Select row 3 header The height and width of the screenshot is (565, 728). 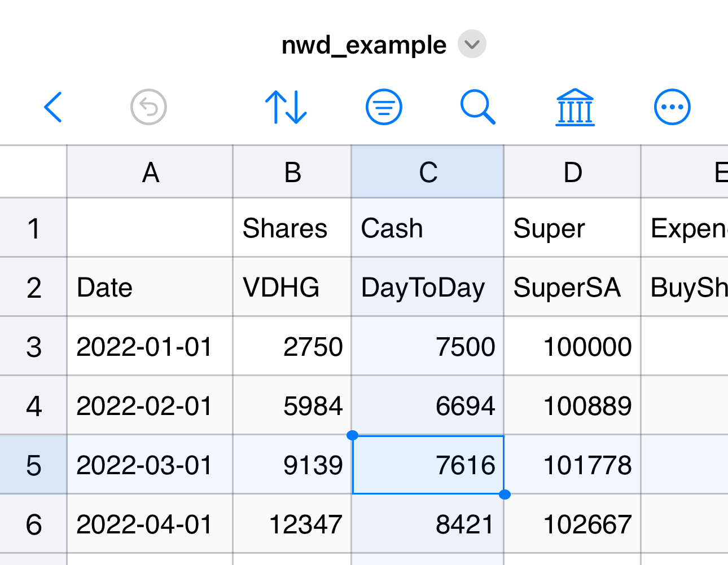pyautogui.click(x=33, y=346)
